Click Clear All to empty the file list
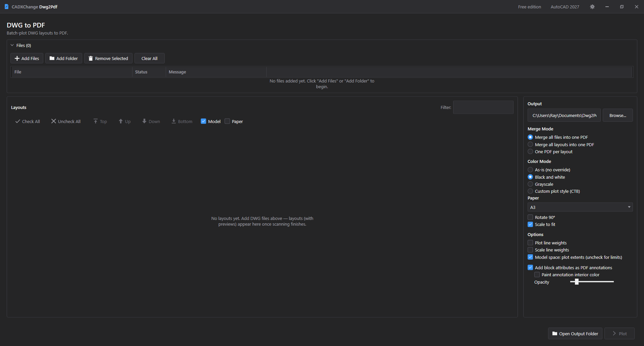The width and height of the screenshot is (644, 346). coord(150,58)
